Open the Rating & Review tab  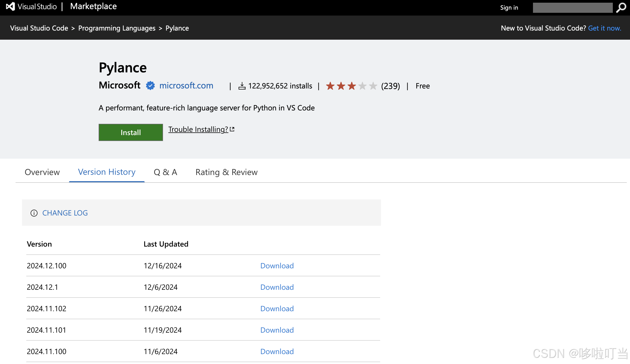click(227, 172)
